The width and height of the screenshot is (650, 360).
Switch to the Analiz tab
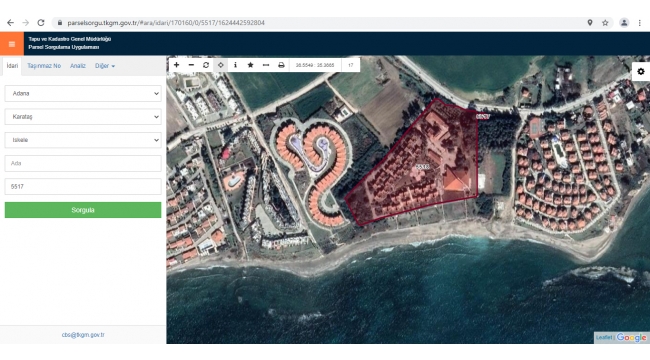point(78,66)
